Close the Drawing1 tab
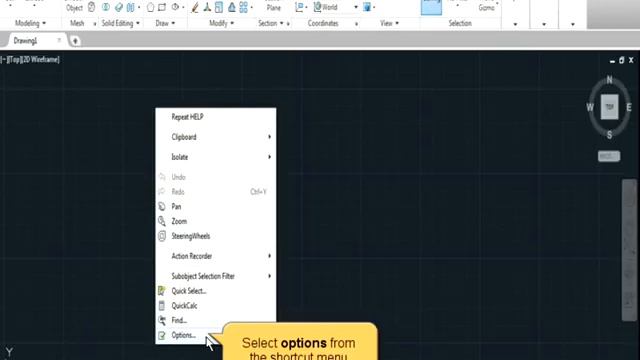The image size is (640, 360). (59, 40)
